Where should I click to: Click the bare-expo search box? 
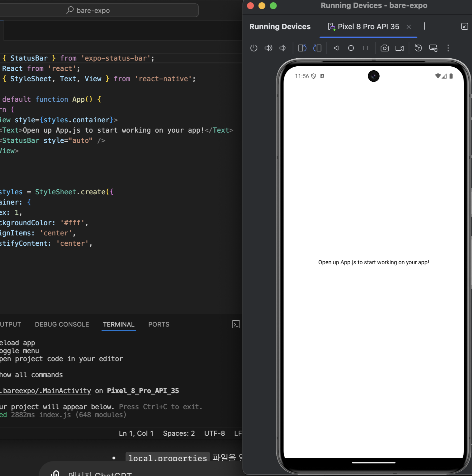point(99,10)
